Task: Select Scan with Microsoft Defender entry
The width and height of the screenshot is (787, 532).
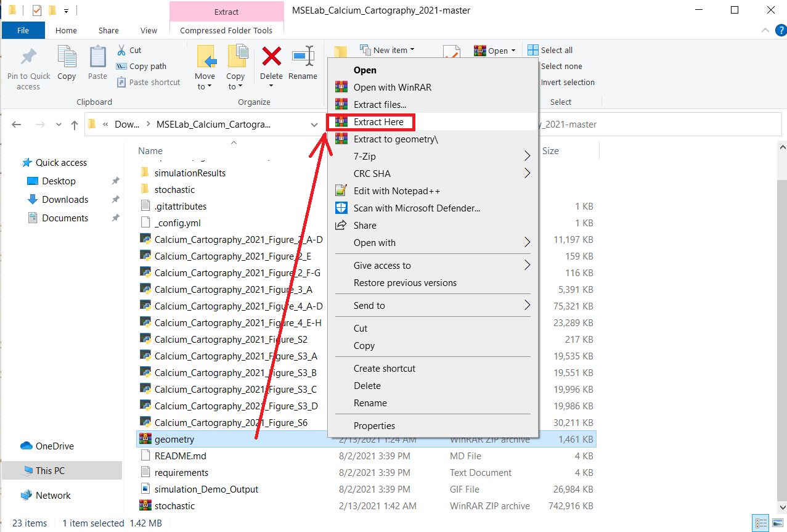Action: (x=416, y=208)
